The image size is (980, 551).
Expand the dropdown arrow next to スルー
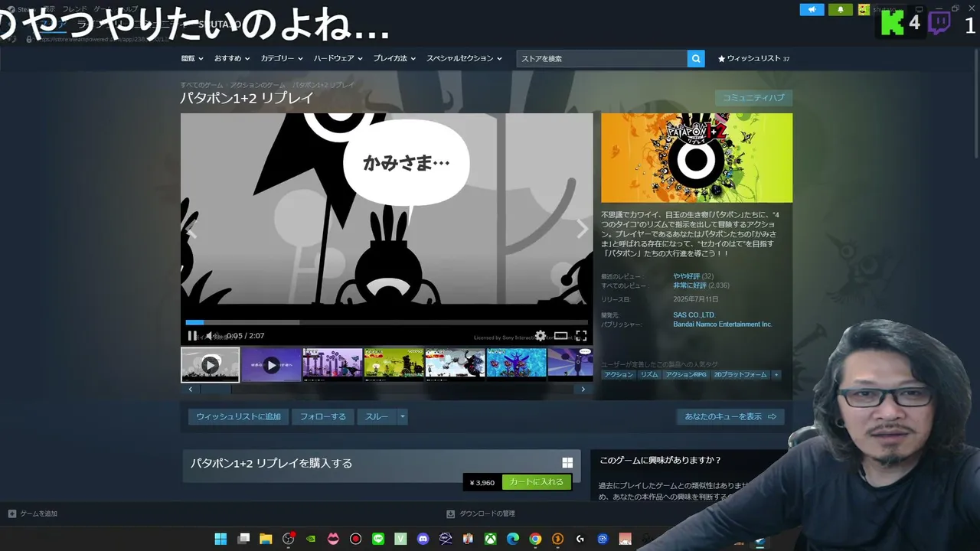(x=403, y=417)
